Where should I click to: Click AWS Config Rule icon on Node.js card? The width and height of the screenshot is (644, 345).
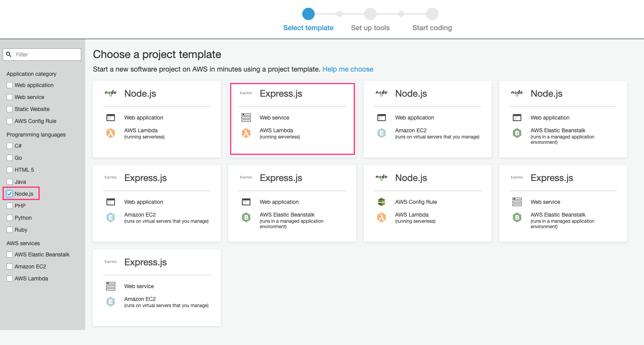click(382, 202)
